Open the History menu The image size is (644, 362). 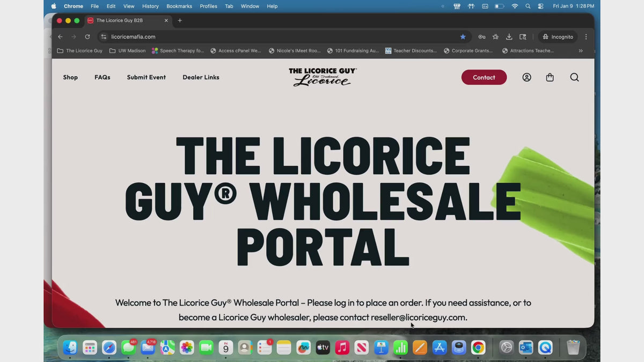click(150, 6)
